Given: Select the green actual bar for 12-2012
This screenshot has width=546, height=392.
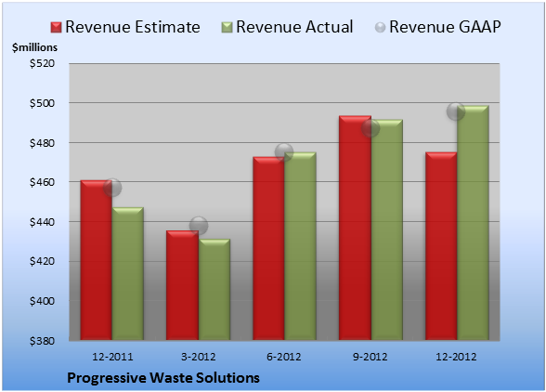Looking at the screenshot, I should (473, 223).
